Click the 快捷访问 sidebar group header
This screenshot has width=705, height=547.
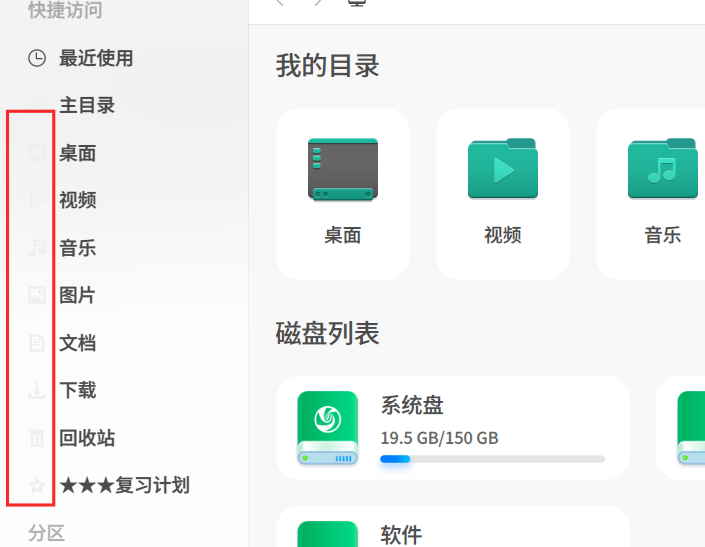(65, 10)
